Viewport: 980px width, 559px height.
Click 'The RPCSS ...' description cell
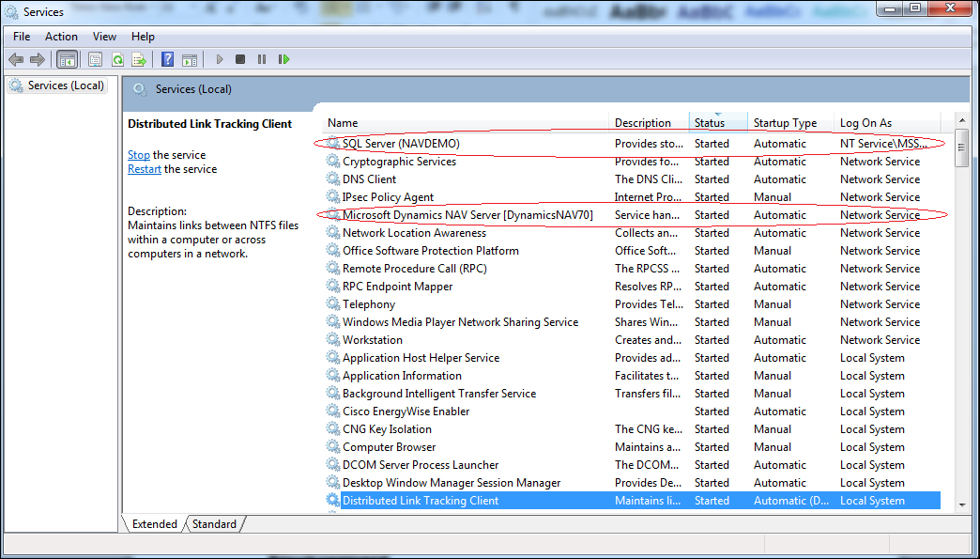tap(646, 269)
